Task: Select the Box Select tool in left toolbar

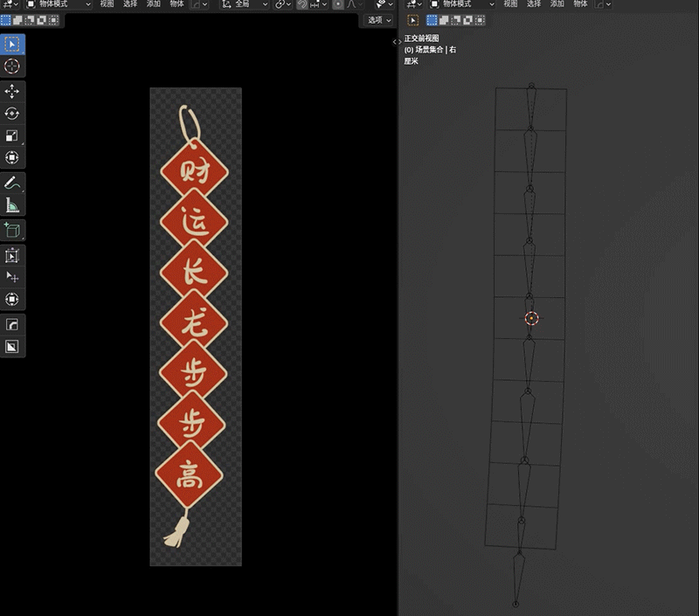Action: 12,45
